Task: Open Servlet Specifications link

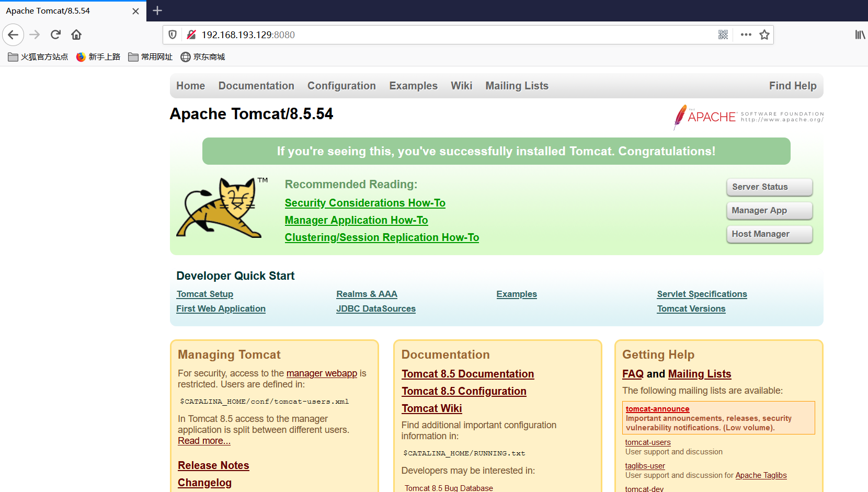Action: pyautogui.click(x=702, y=294)
